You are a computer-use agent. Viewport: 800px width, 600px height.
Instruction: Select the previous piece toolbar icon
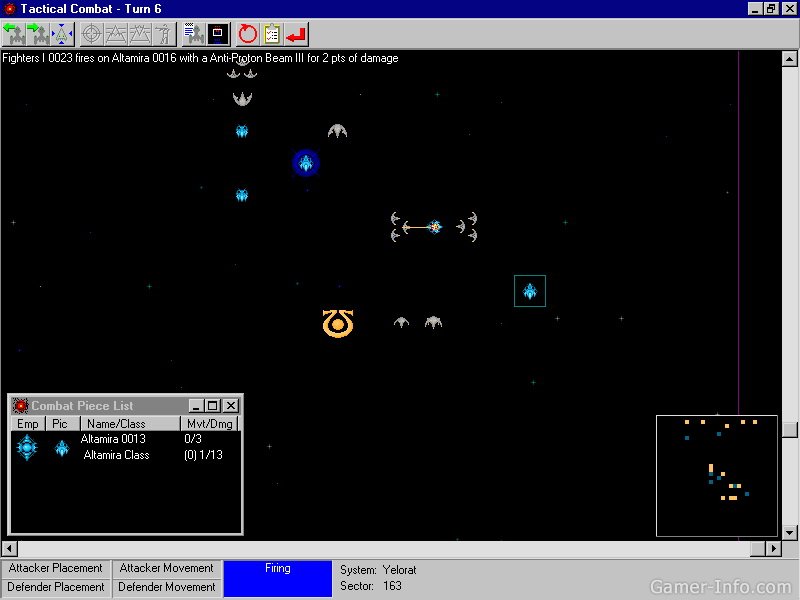[16, 33]
